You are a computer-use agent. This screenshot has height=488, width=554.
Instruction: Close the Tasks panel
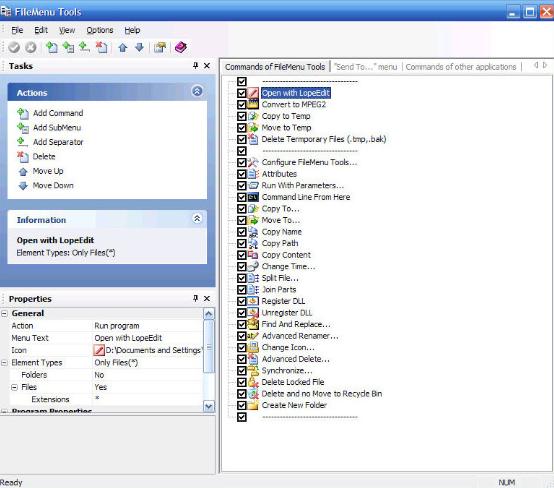point(207,66)
